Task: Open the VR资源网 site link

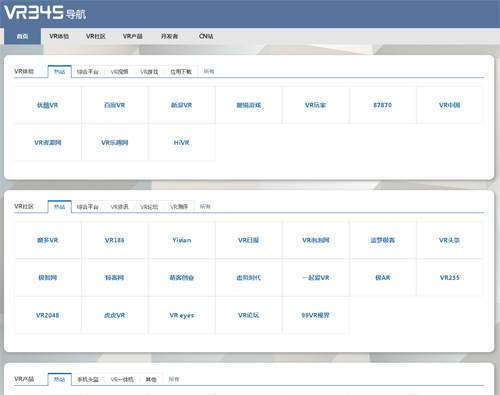Action: coord(48,143)
